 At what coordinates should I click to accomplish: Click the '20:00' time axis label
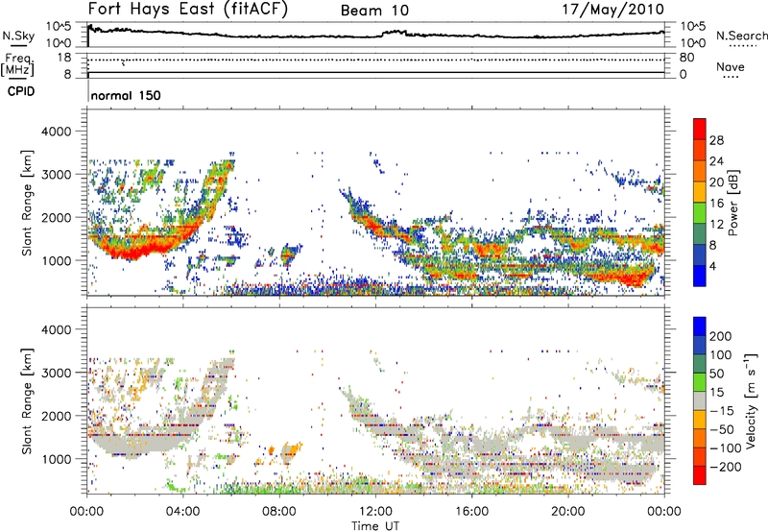567,512
